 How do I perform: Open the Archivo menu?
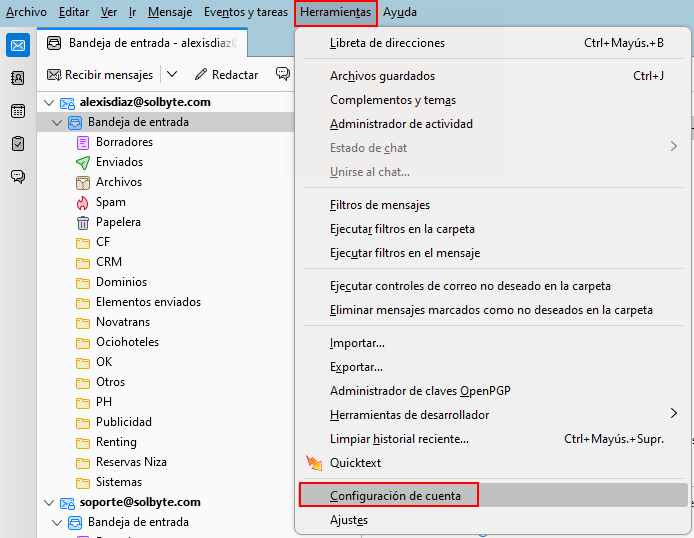[26, 12]
